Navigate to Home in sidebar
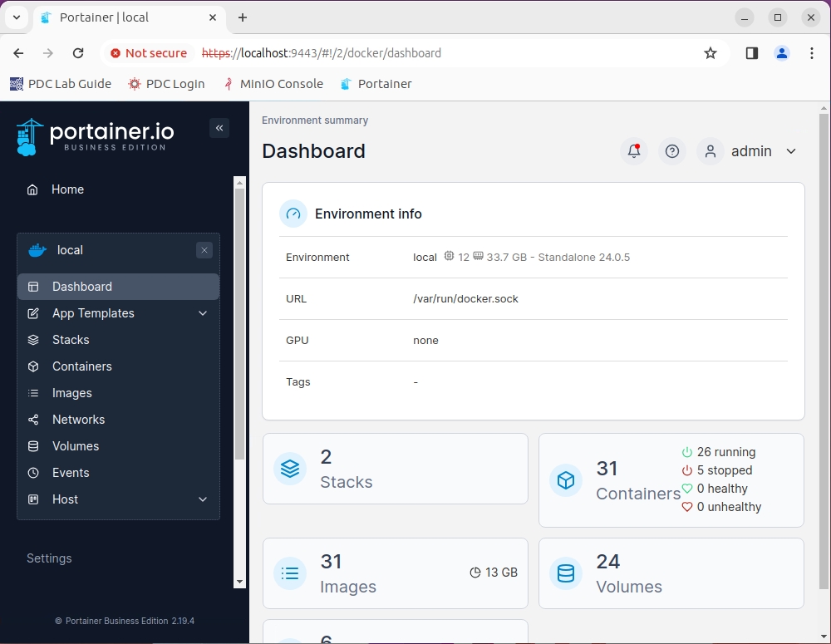Screen dimensions: 831x644 coord(67,189)
